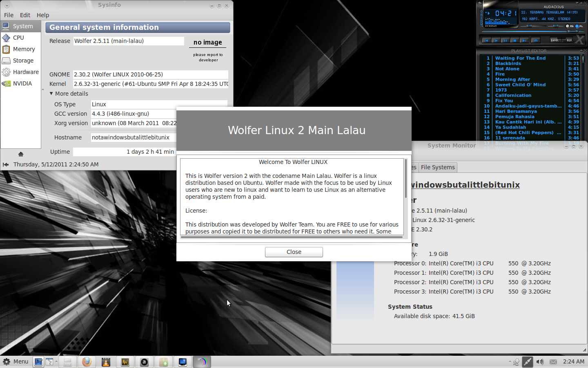Pause playback in Audacious
The image size is (588, 368).
[506, 40]
